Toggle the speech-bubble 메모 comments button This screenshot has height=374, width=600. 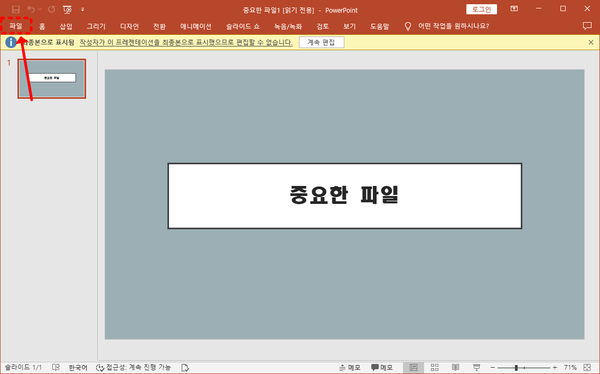pyautogui.click(x=382, y=367)
